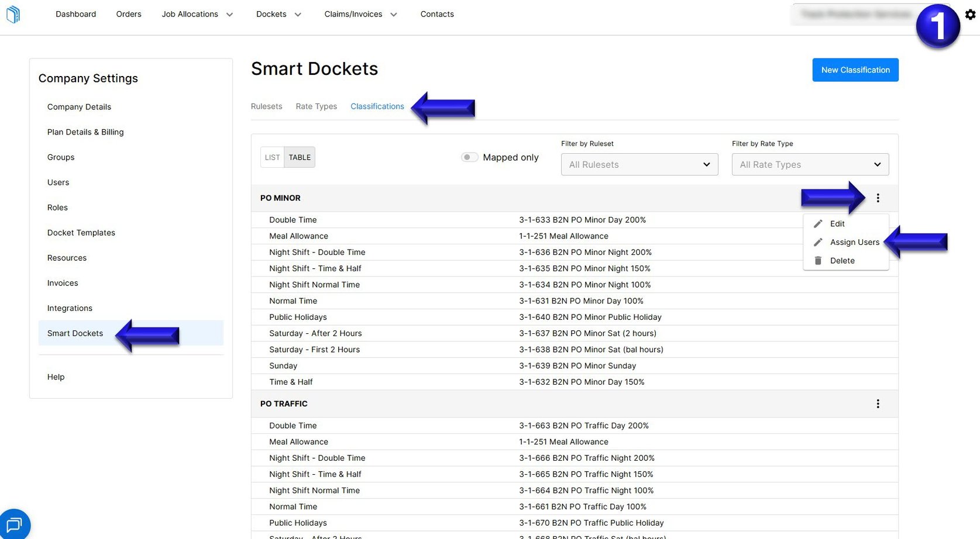
Task: Open the Invoices settings page
Action: pos(63,283)
